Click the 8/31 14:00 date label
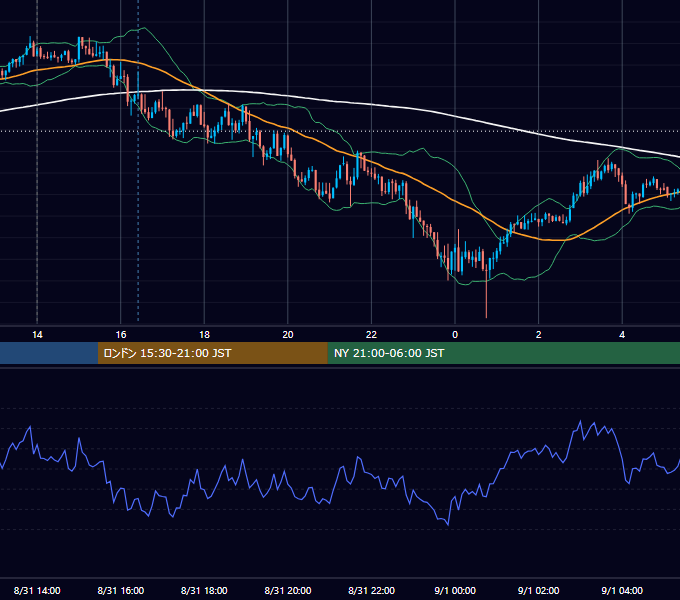 (37, 590)
